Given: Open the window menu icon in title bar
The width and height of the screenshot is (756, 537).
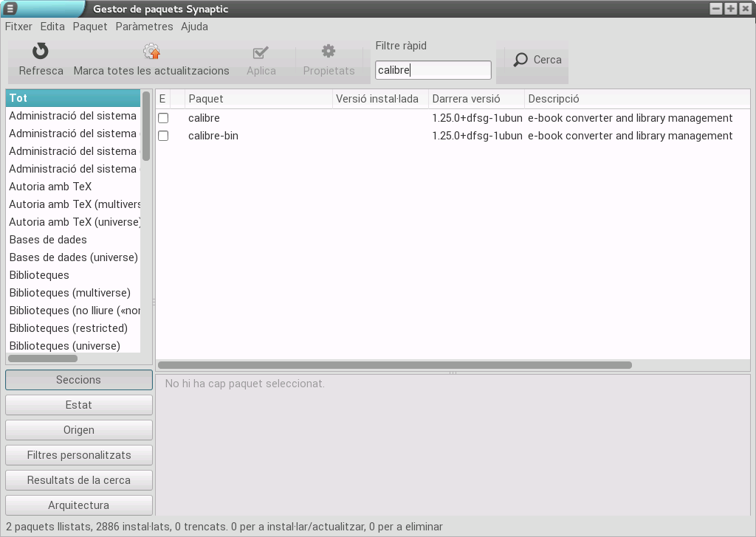Looking at the screenshot, I should tap(10, 9).
